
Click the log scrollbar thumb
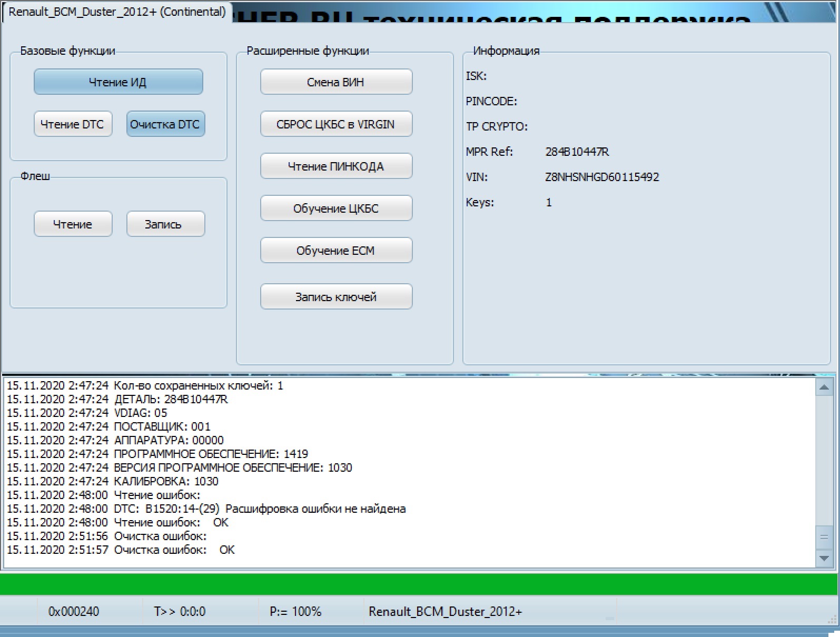(x=824, y=538)
